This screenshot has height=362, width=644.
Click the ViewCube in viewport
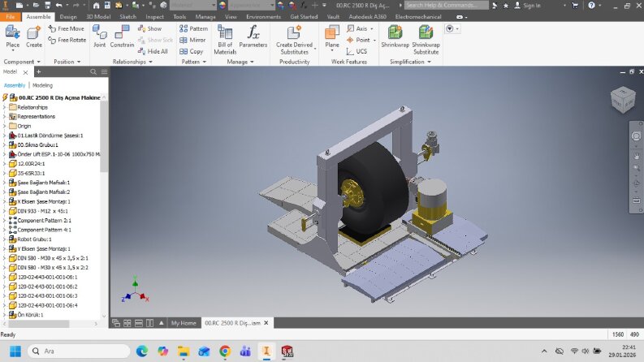[623, 99]
